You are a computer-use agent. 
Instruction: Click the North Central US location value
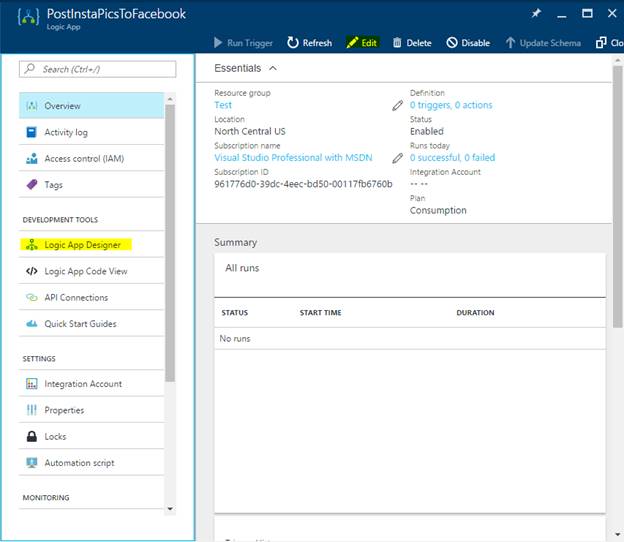tap(250, 131)
